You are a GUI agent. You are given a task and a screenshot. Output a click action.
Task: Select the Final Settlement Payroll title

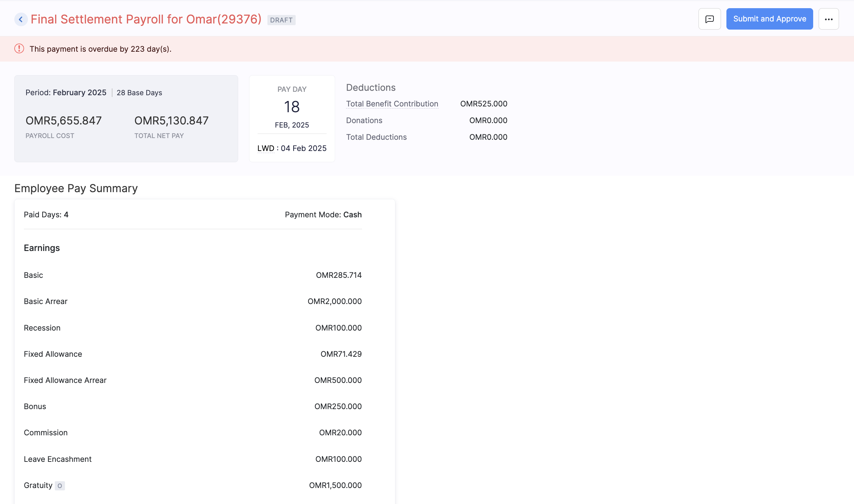click(146, 19)
